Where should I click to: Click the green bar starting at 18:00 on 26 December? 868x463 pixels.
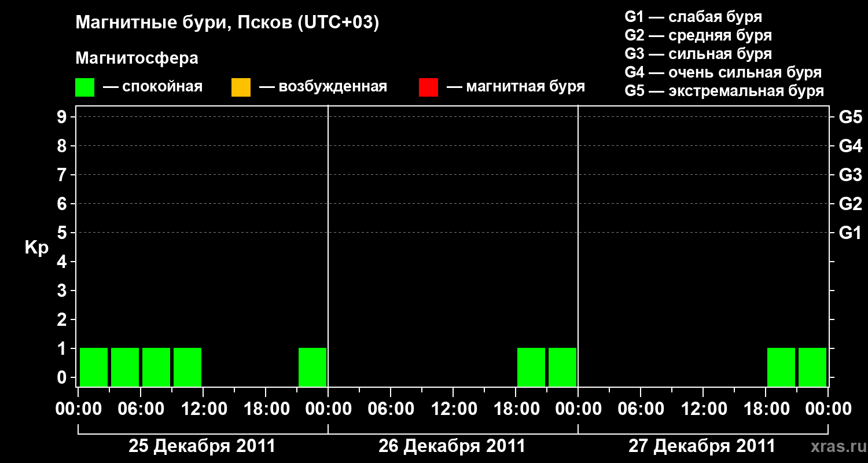click(x=531, y=367)
